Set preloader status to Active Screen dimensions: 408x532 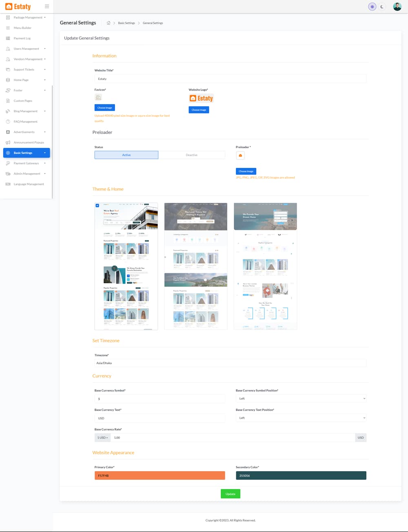pos(126,155)
